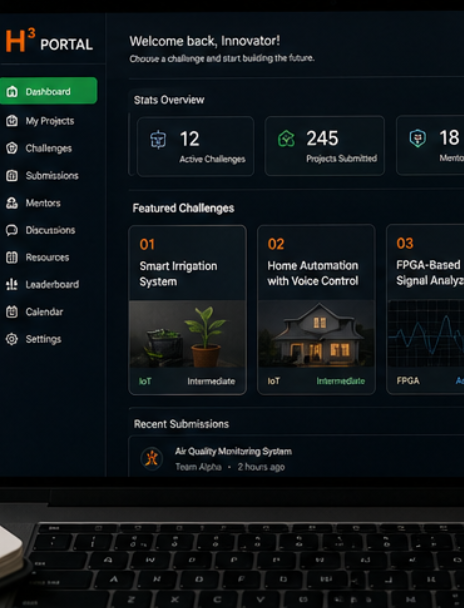
Task: Open the Air Quality Monitoring System submission
Action: (233, 451)
